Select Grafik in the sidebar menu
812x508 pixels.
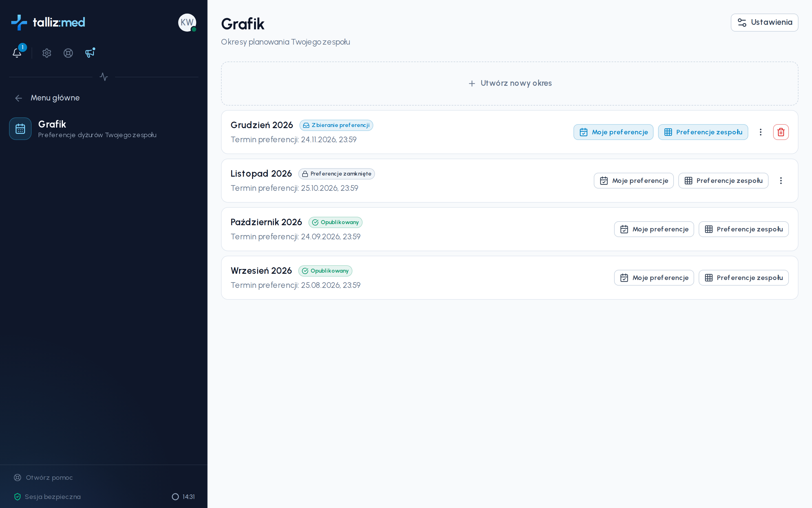coord(104,129)
